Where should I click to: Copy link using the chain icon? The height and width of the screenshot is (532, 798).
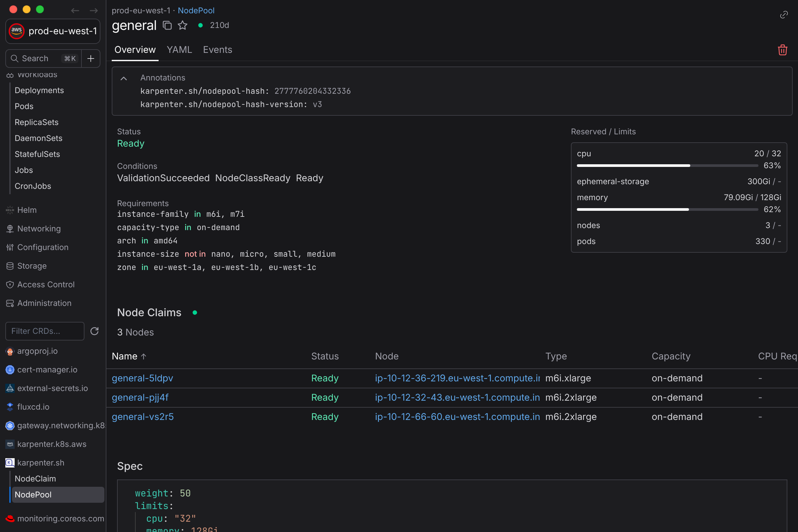tap(784, 15)
